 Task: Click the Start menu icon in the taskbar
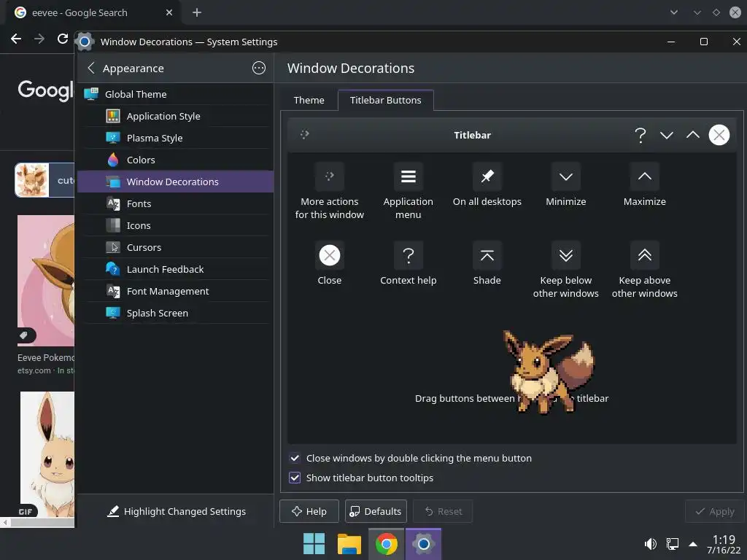(314, 544)
